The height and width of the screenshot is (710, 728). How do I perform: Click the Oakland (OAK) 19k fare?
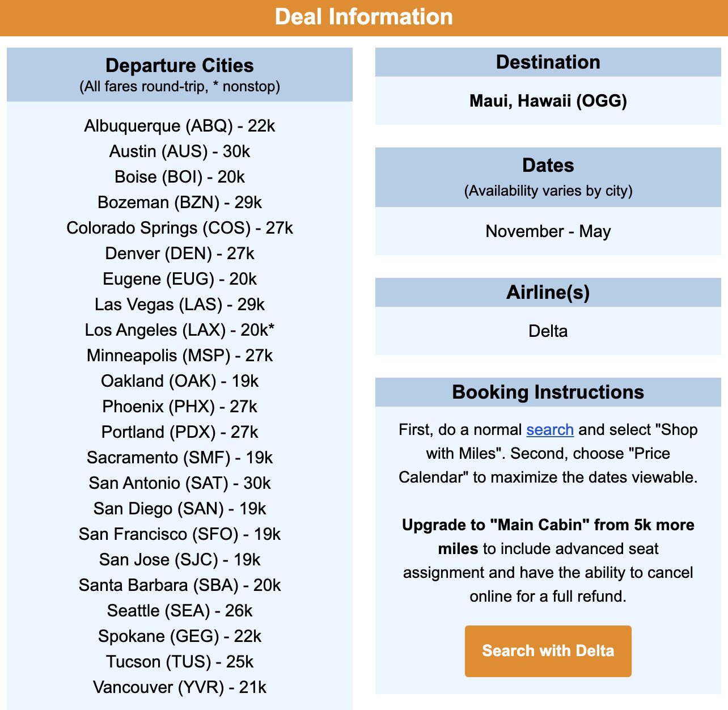click(x=180, y=381)
